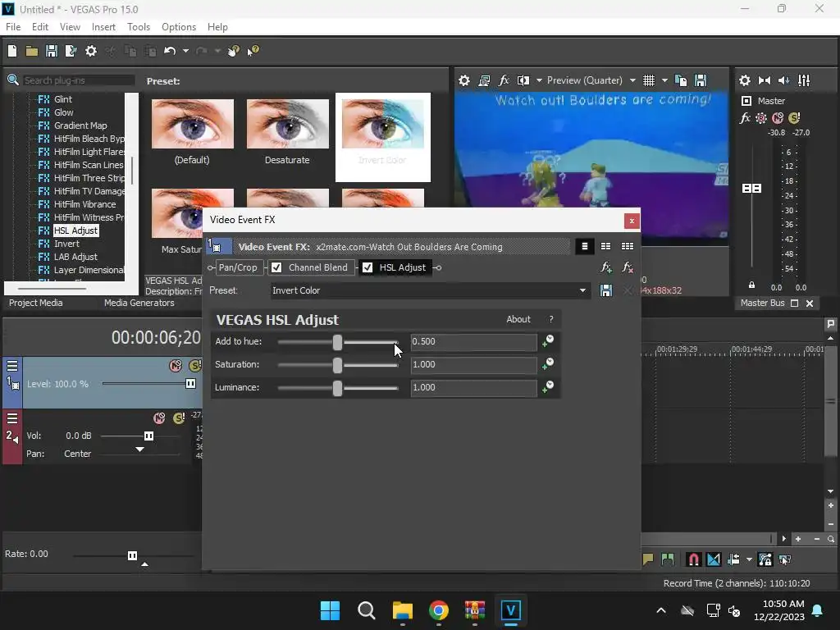This screenshot has width=840, height=630.
Task: Animate the Luminance parameter icon
Action: (548, 387)
